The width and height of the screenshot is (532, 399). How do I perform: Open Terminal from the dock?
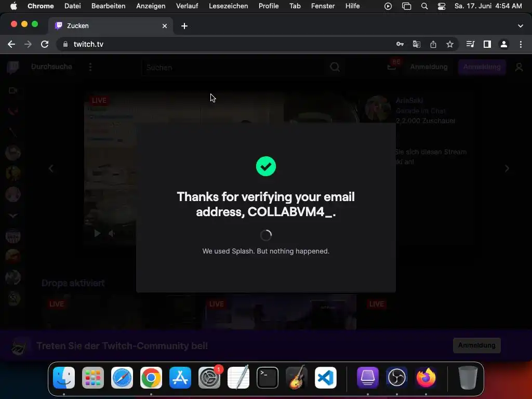pos(268,378)
